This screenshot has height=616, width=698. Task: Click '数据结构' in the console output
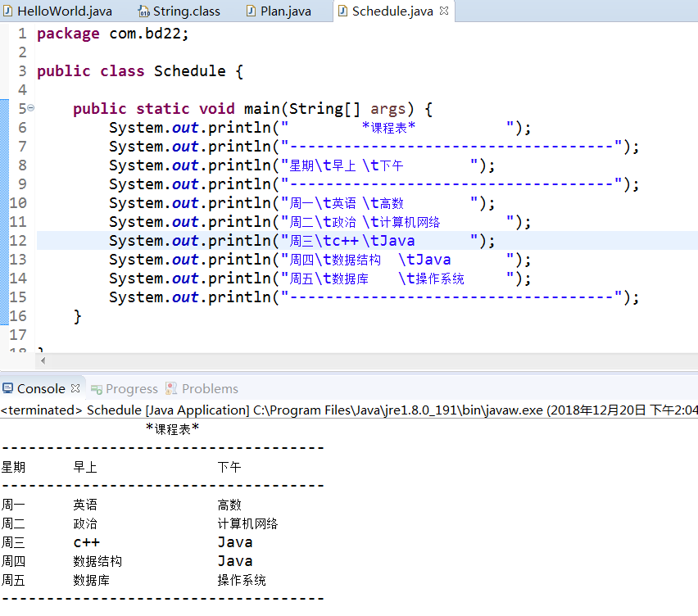point(97,561)
